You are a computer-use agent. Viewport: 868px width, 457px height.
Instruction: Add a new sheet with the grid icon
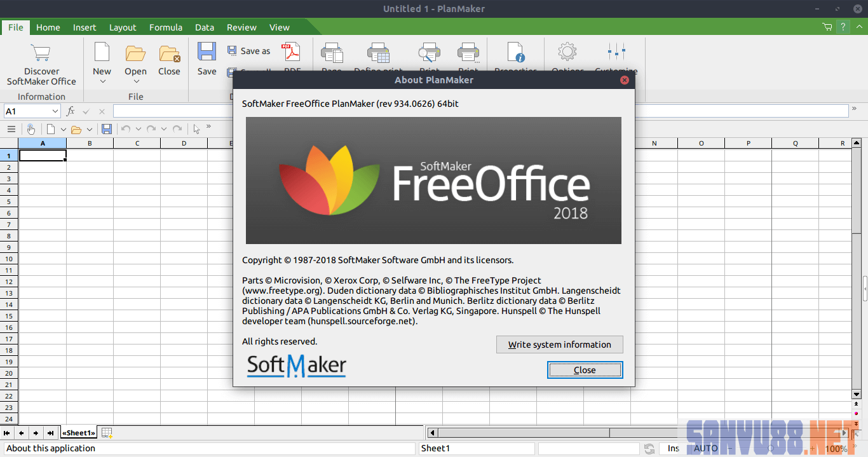(x=107, y=433)
